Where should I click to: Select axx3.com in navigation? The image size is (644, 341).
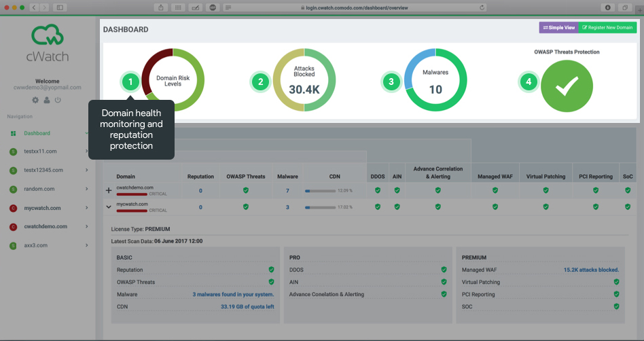point(36,245)
